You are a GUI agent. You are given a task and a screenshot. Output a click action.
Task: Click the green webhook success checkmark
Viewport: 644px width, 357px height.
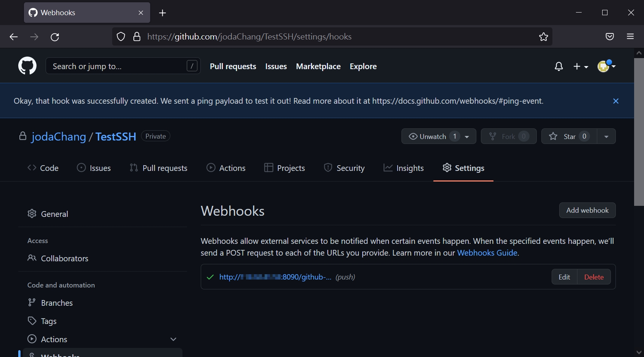pos(210,277)
